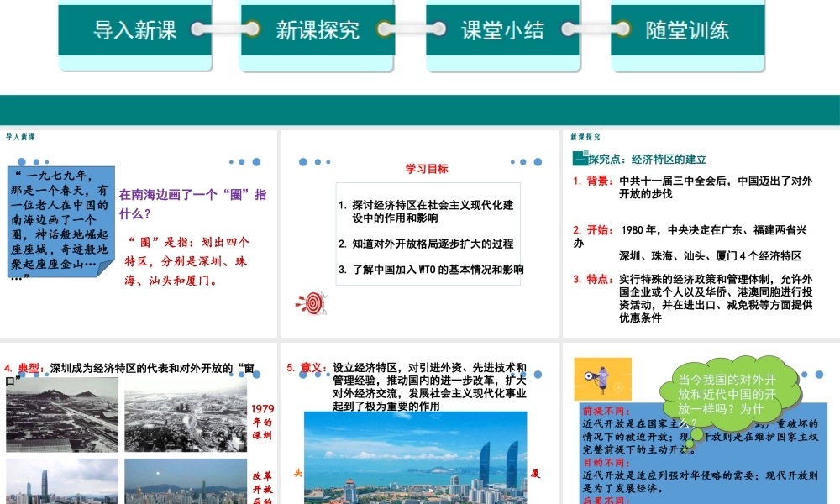Click the red 1979年的深圳 caption
This screenshot has height=504, width=840.
(262, 423)
